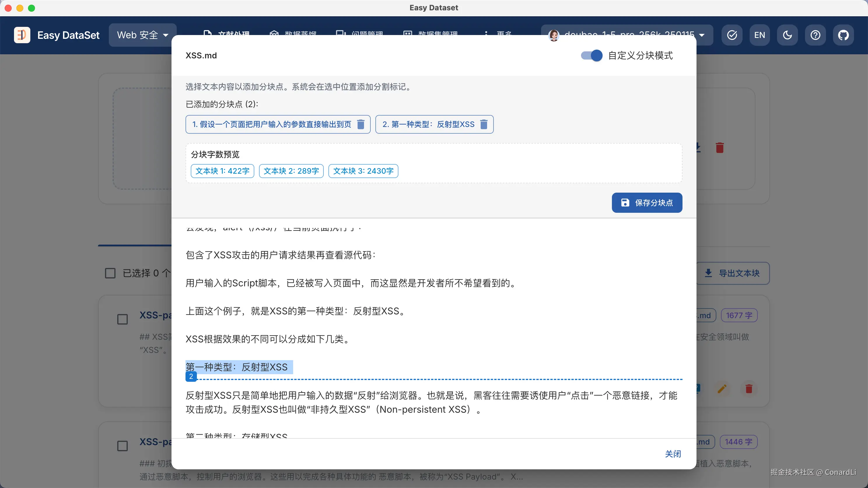
Task: Click the line XSS根据效果的不同可以分成如下几类
Action: pos(268,339)
